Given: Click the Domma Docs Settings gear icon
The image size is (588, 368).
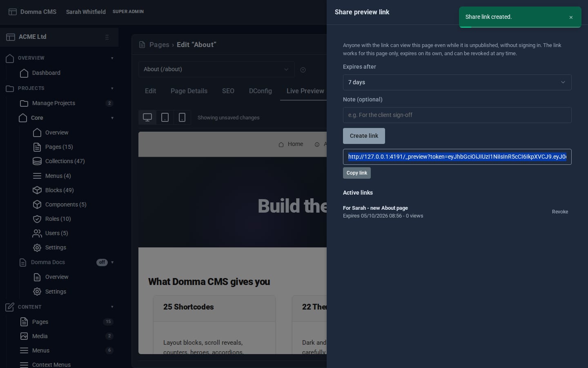Looking at the screenshot, I should pyautogui.click(x=37, y=292).
